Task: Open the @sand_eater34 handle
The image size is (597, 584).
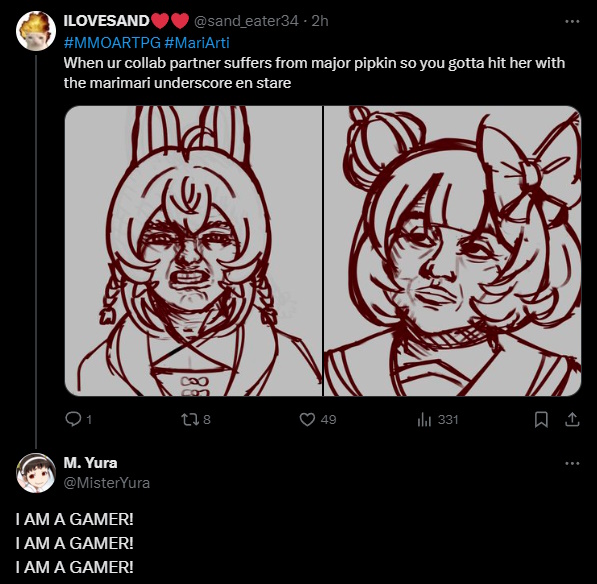Action: [246, 21]
